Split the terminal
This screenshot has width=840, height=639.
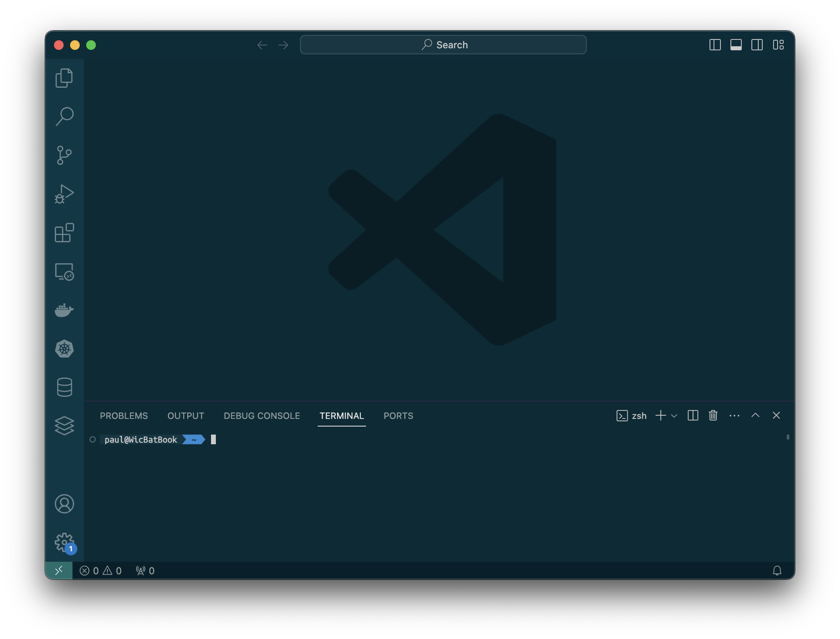click(693, 415)
